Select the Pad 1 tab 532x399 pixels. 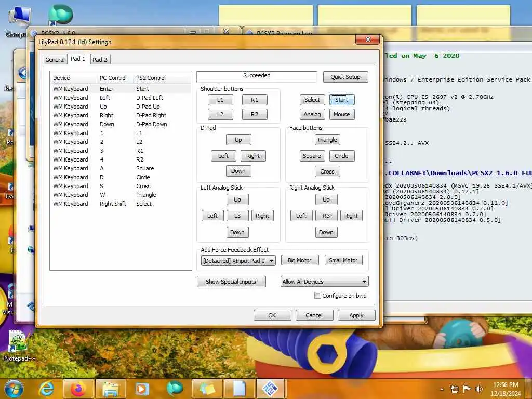coord(78,59)
